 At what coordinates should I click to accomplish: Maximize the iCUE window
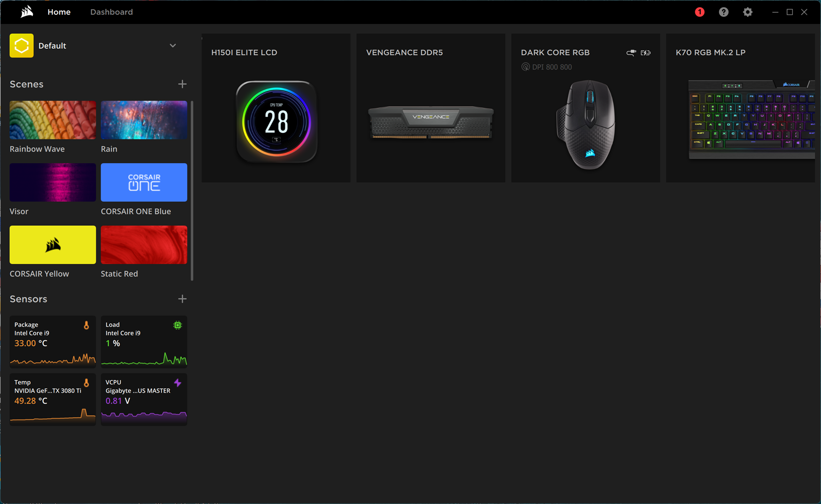pyautogui.click(x=790, y=12)
